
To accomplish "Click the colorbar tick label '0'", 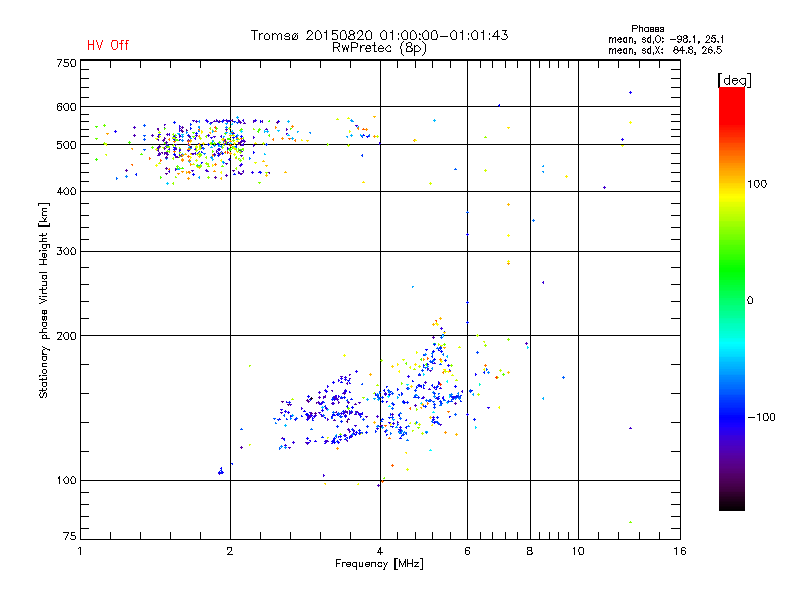I will click(750, 301).
